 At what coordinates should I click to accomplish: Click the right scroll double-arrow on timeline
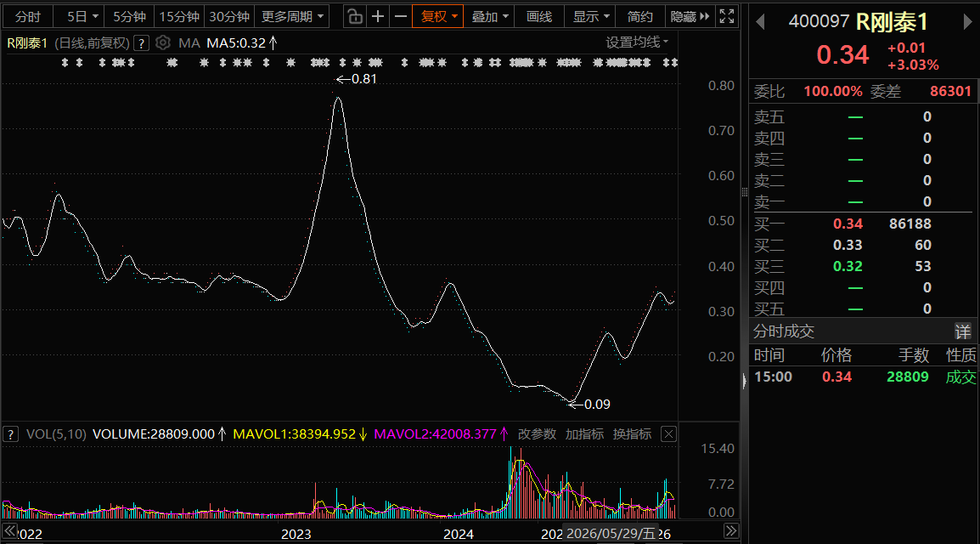pyautogui.click(x=730, y=531)
